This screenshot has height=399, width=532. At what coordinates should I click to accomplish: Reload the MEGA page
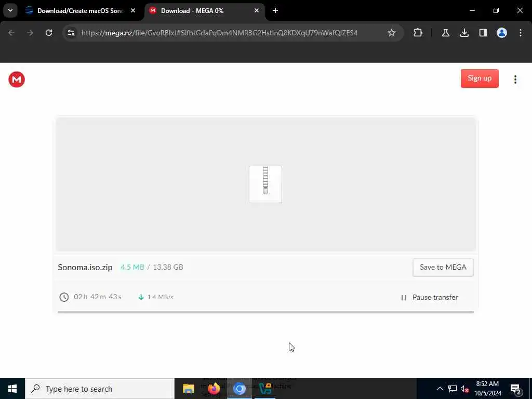coord(49,33)
